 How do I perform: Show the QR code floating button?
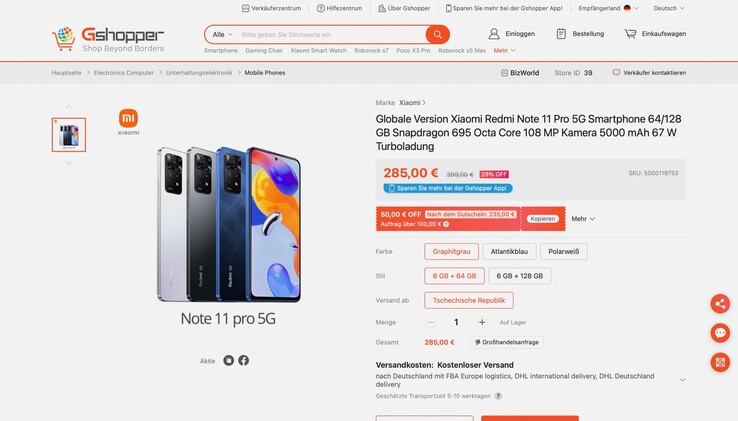pyautogui.click(x=720, y=362)
